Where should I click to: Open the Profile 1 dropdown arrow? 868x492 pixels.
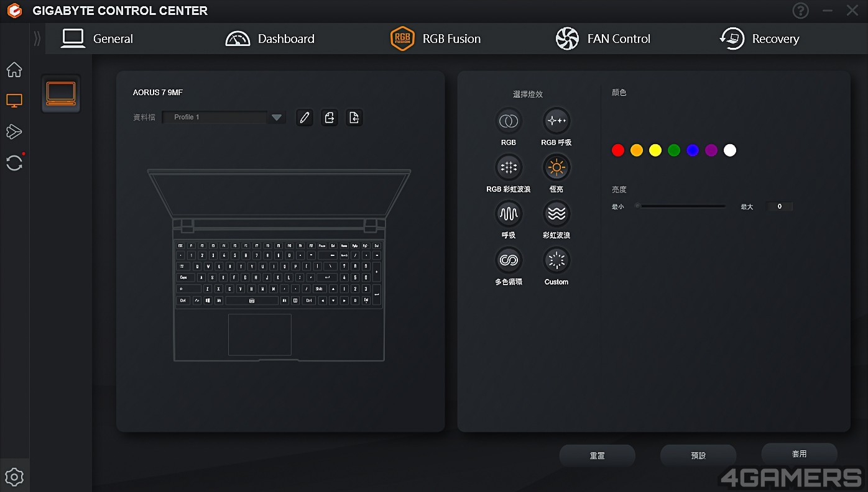(277, 117)
